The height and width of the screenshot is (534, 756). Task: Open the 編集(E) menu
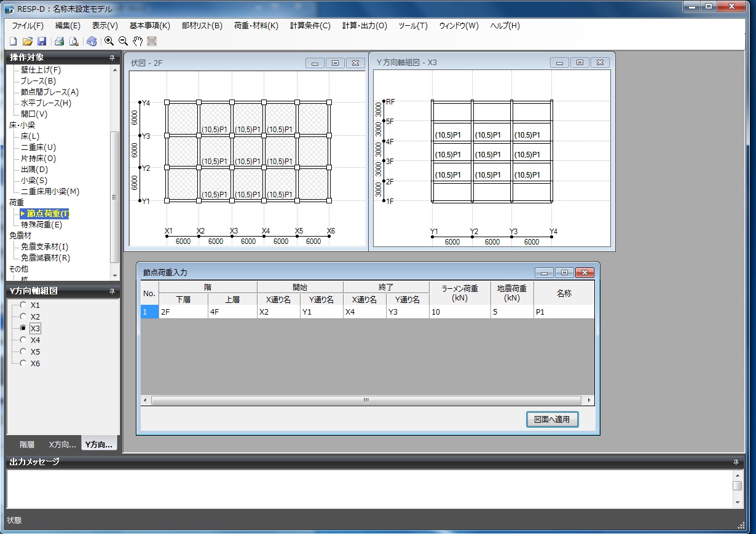click(x=68, y=26)
